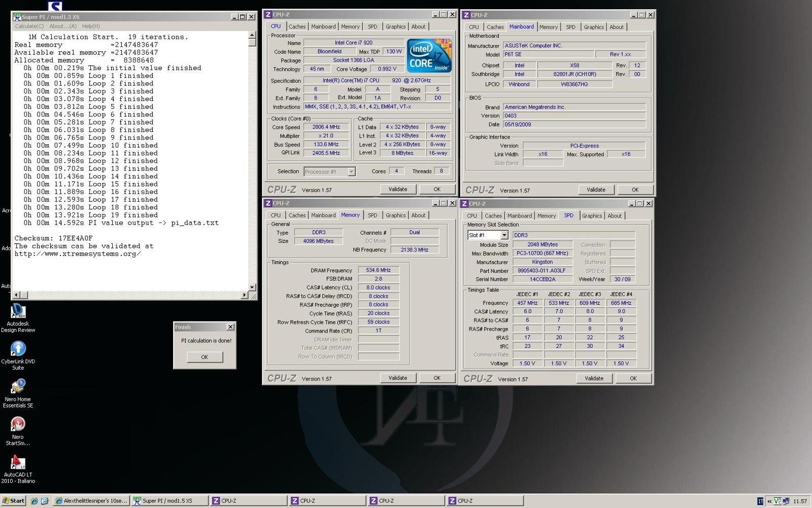812x508 pixels.
Task: Click OK in the Finish dialog
Action: click(205, 357)
